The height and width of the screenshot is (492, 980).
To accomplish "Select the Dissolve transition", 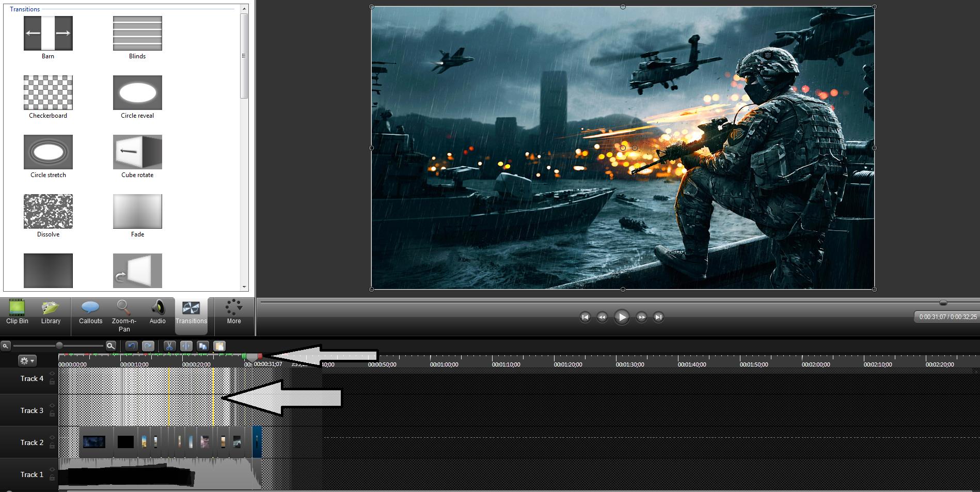I will click(48, 216).
